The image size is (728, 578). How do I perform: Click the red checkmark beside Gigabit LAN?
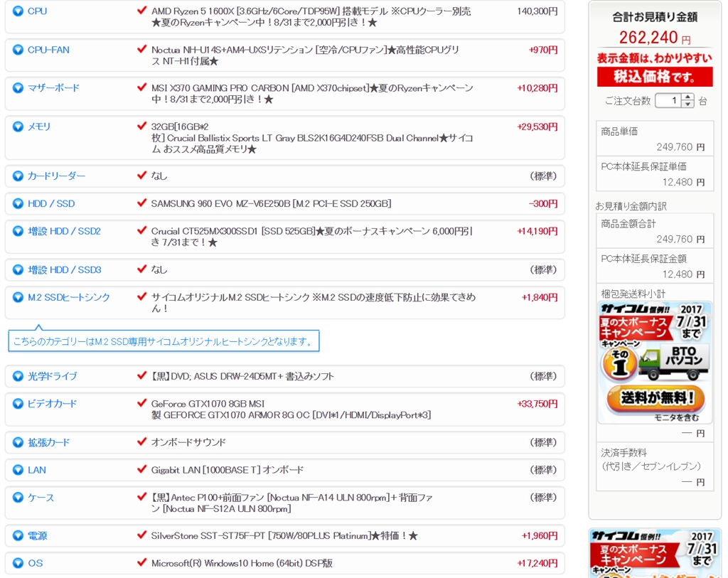point(142,469)
